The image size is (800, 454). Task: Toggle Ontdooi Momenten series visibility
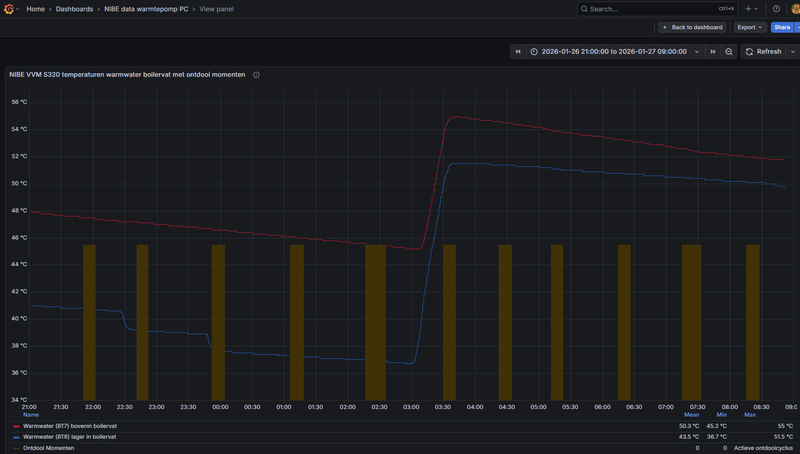(x=48, y=448)
